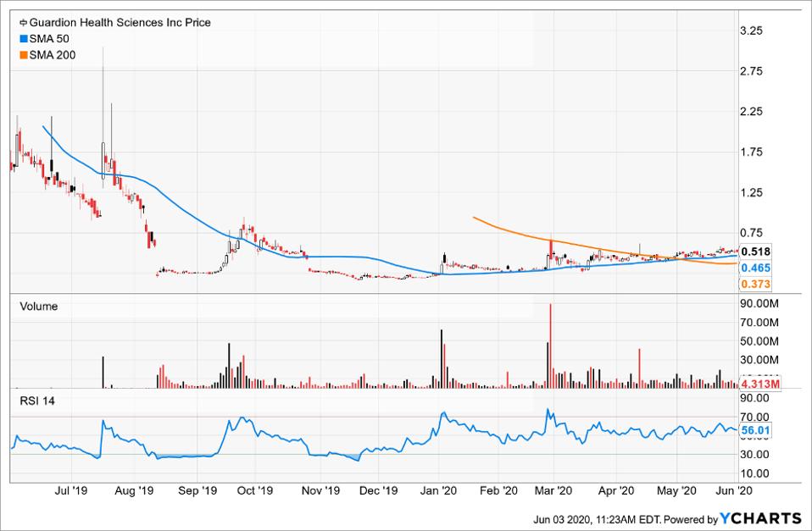Click the 30.00M volume axis label
Screen dimensions: 812x531
point(759,360)
